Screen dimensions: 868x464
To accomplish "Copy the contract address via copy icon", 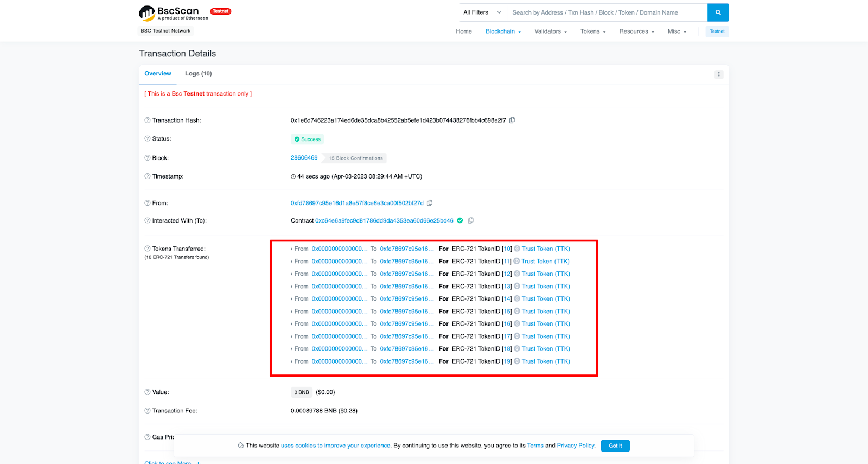I will click(x=471, y=220).
